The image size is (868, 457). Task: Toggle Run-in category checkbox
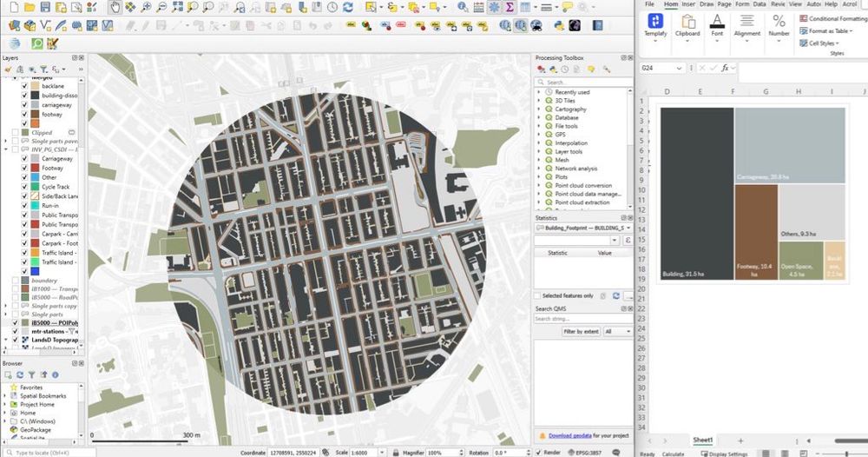point(24,206)
